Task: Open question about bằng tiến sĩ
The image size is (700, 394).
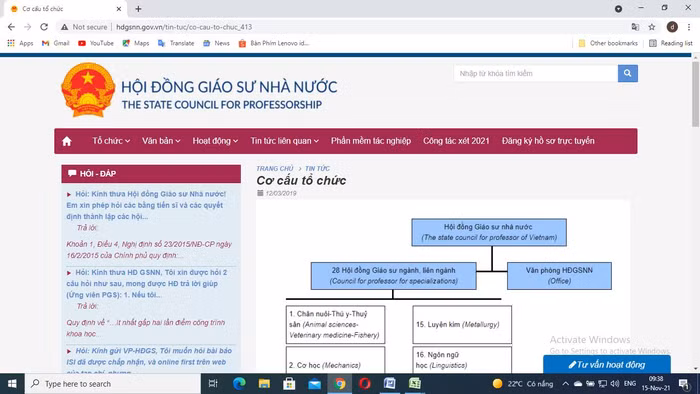Action: pos(146,205)
